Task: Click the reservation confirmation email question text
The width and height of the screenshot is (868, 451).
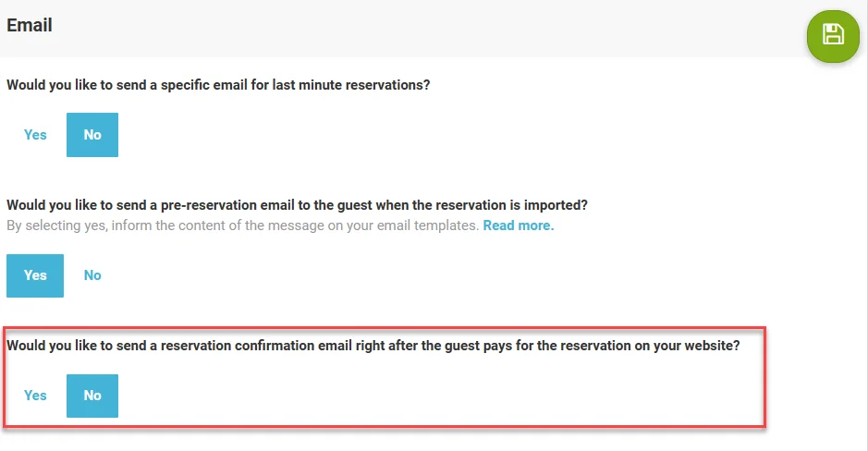Action: pyautogui.click(x=373, y=346)
